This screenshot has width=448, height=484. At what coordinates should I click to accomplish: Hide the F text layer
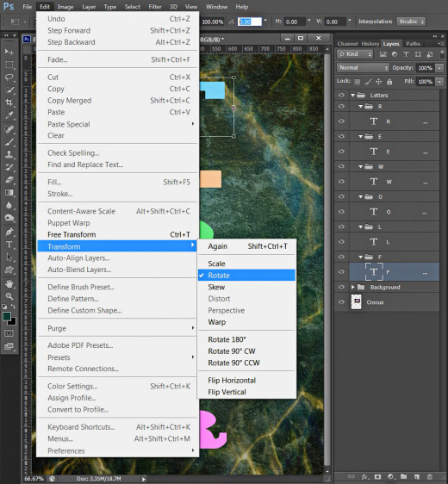tap(341, 271)
